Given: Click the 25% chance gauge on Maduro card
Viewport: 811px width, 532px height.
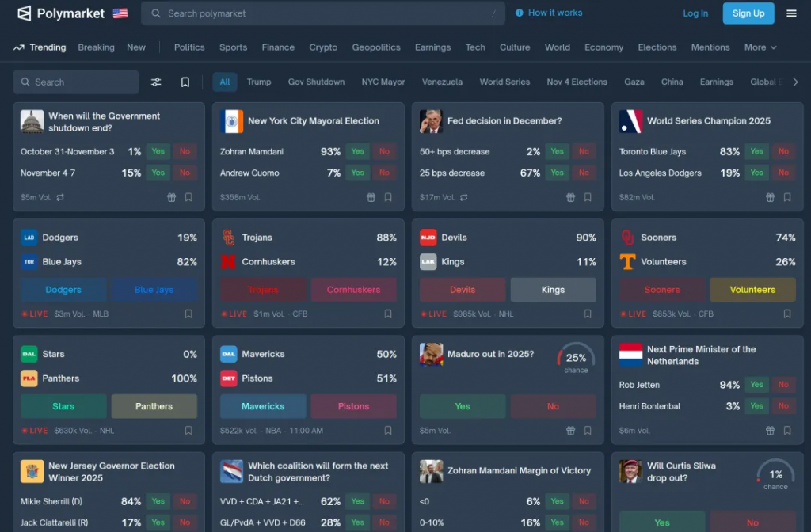Looking at the screenshot, I should click(576, 359).
